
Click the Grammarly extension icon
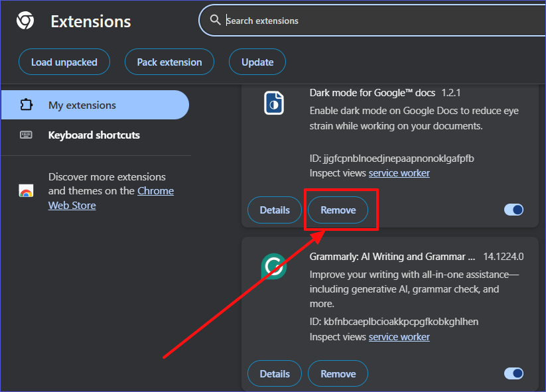[274, 267]
